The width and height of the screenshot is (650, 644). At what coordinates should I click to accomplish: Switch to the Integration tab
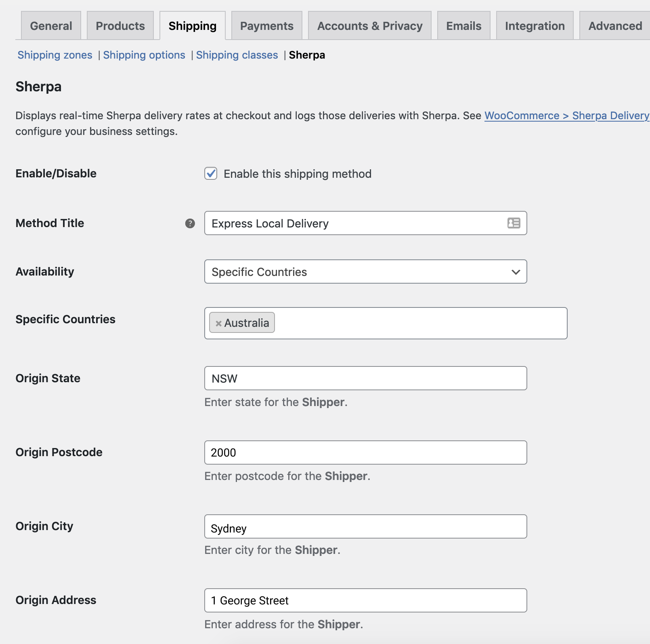(x=535, y=26)
